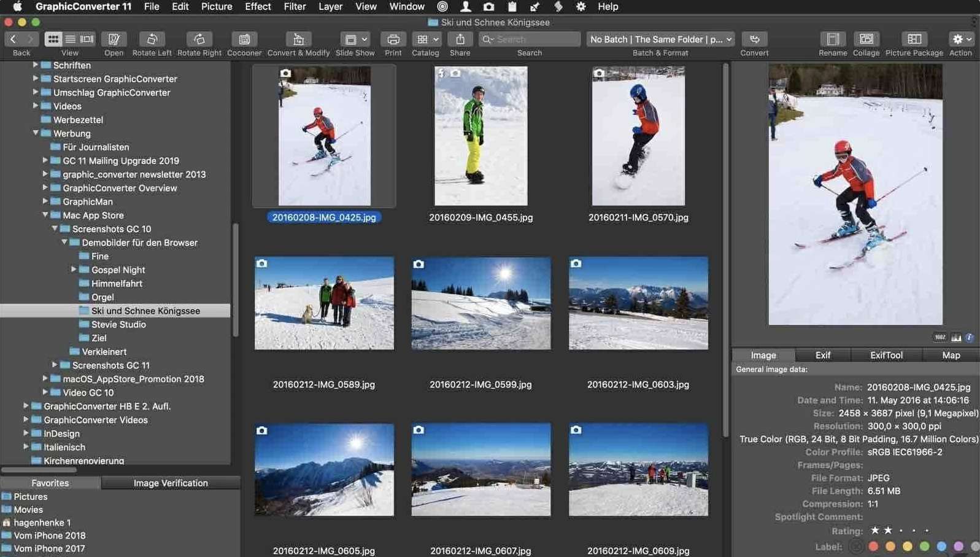Collapse the Werbung folder
980x557 pixels.
tap(36, 133)
